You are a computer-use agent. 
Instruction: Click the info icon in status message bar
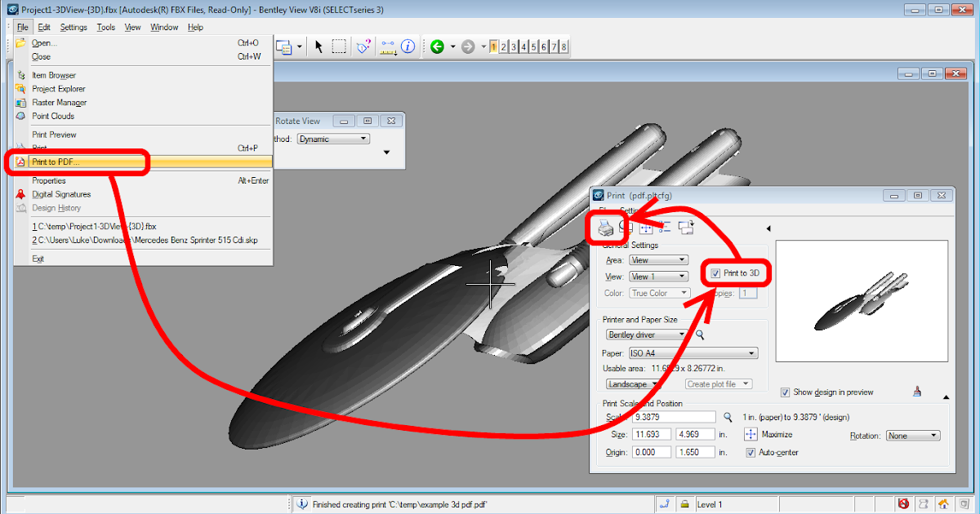(302, 504)
